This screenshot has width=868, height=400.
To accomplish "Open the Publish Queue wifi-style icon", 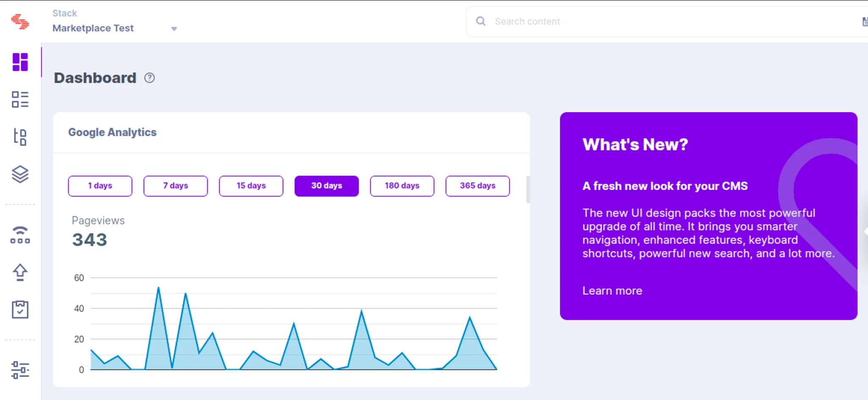I will pos(20,235).
